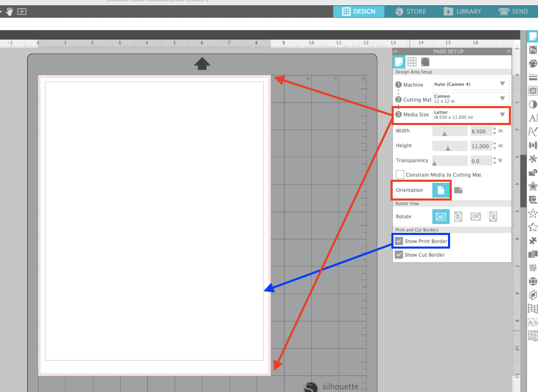Open the Registration Marks panel icon

click(x=425, y=62)
